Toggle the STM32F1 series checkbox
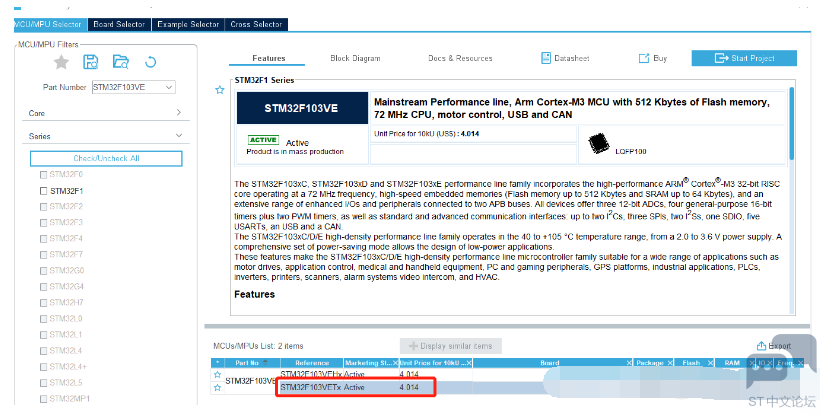 point(43,191)
